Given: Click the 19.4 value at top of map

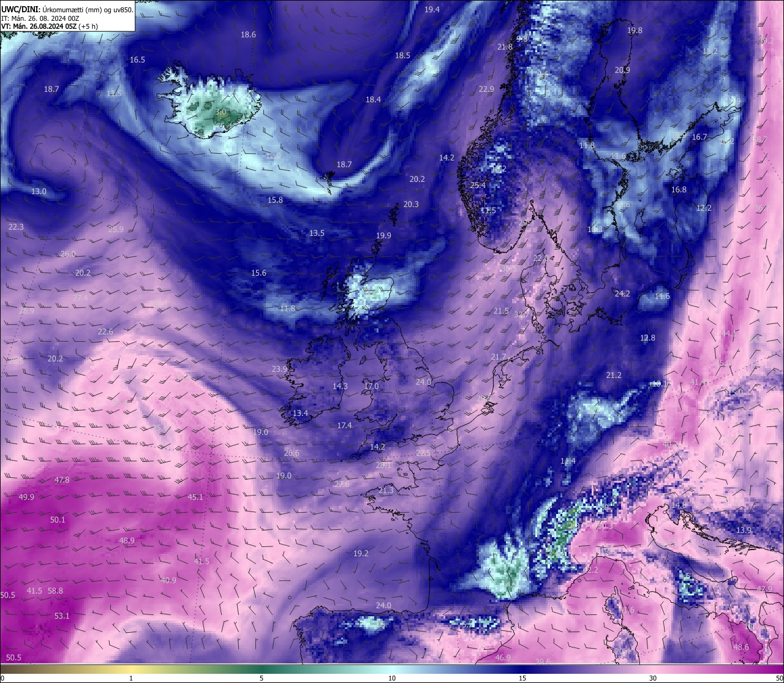Looking at the screenshot, I should [x=432, y=9].
